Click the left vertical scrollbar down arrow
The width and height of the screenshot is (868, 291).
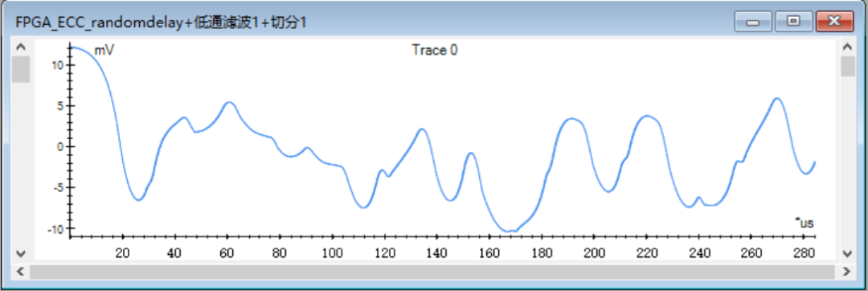click(21, 253)
